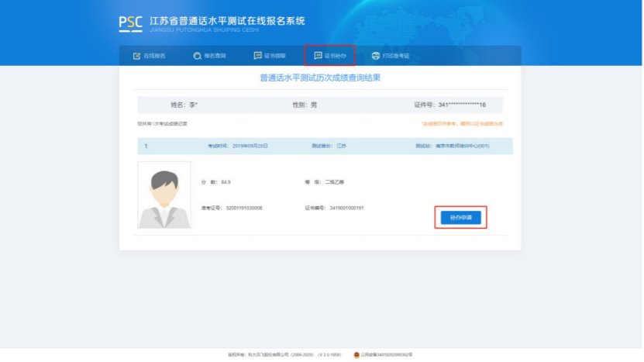Open the 在线报名 tab
Viewport: 644px width, 362px height.
coord(149,56)
